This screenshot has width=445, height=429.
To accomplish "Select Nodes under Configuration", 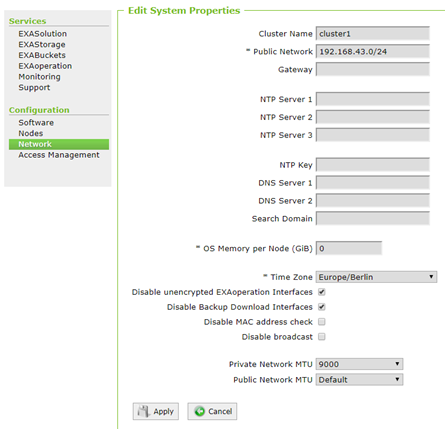I will pyautogui.click(x=31, y=133).
